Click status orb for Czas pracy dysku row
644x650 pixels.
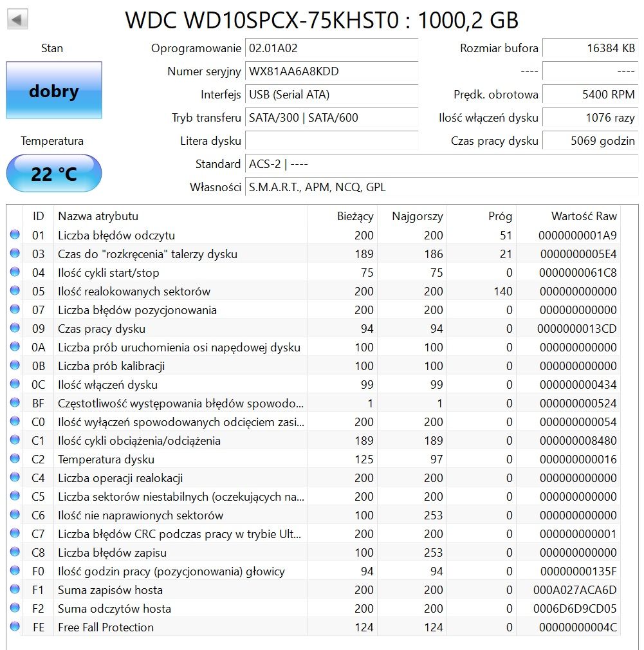(15, 329)
